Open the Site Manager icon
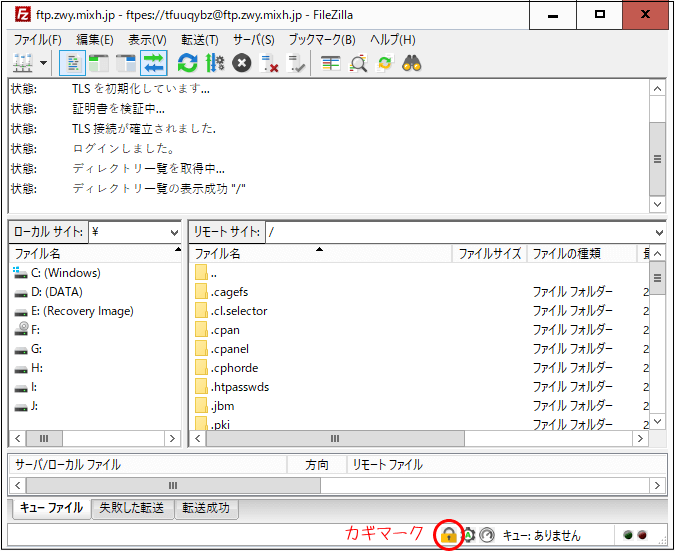The width and height of the screenshot is (675, 551). click(x=22, y=64)
